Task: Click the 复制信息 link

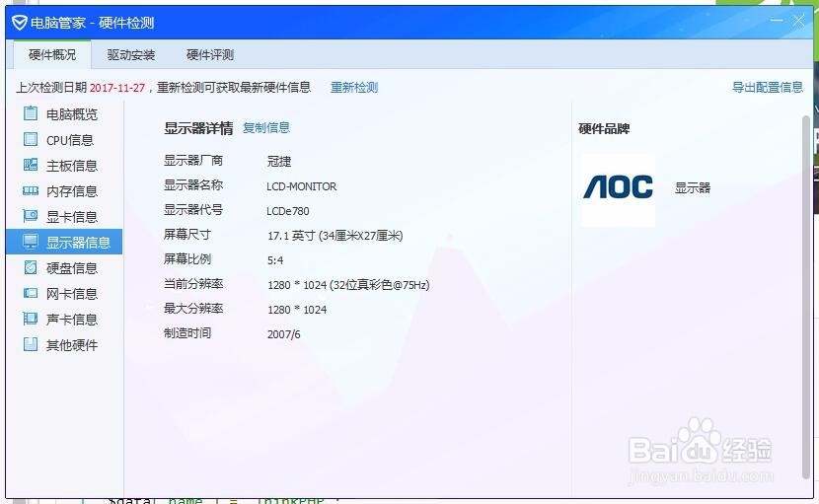Action: [x=266, y=127]
